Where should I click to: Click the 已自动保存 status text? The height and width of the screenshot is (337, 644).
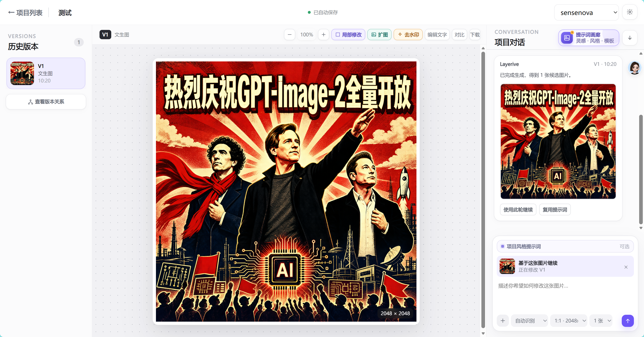(x=325, y=13)
